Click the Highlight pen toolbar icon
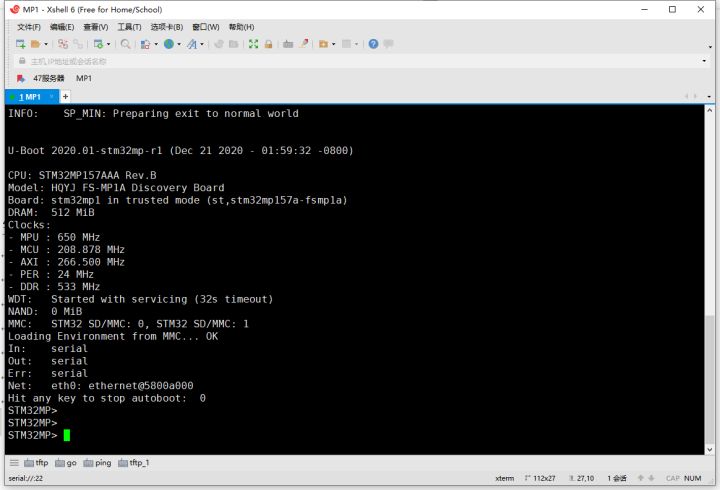This screenshot has height=490, width=720. (x=304, y=44)
